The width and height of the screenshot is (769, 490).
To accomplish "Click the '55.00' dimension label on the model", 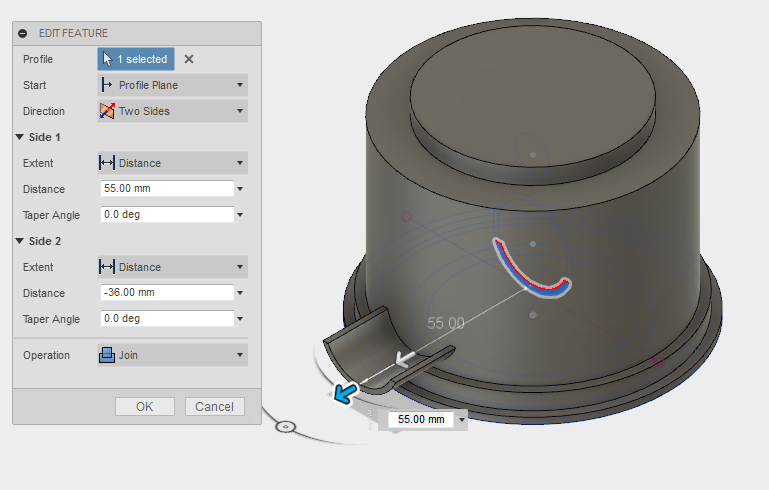I will pyautogui.click(x=445, y=323).
